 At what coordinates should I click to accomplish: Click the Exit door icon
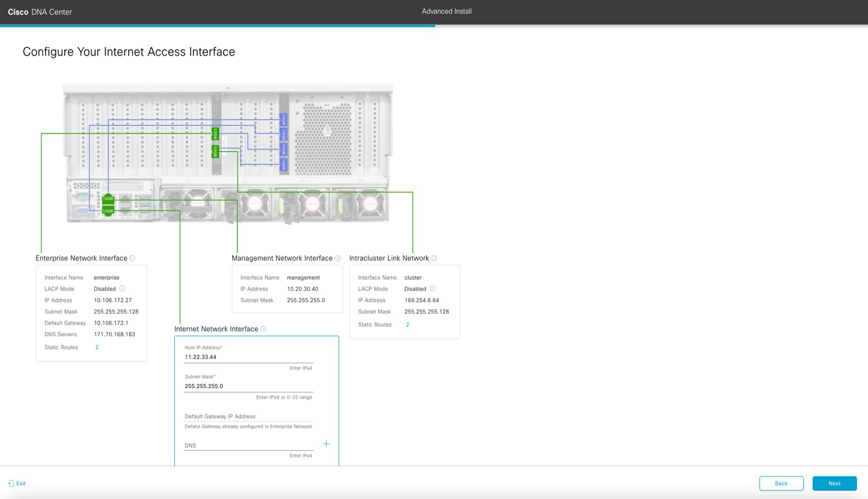pyautogui.click(x=11, y=484)
